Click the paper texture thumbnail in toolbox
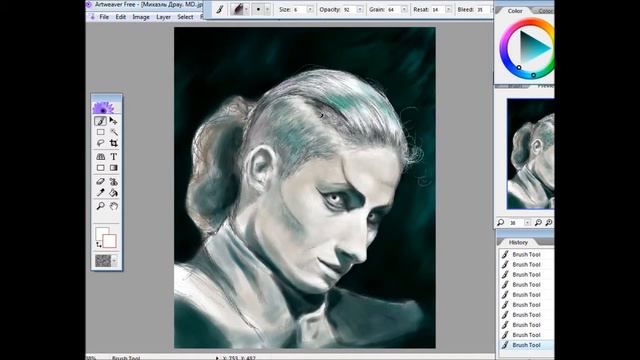This screenshot has height=360, width=640. (x=103, y=260)
